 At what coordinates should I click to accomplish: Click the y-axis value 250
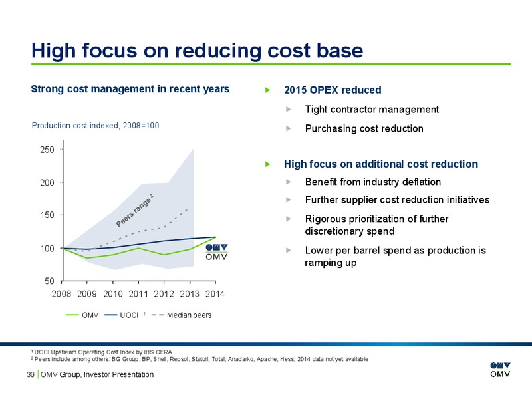tap(47, 150)
